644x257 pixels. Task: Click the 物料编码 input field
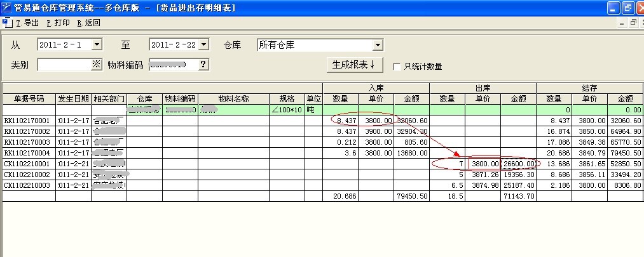pos(174,64)
